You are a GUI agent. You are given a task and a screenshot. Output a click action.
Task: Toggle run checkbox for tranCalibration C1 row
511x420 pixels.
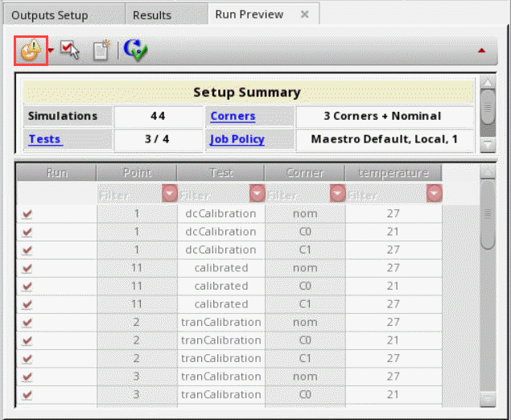tap(28, 358)
